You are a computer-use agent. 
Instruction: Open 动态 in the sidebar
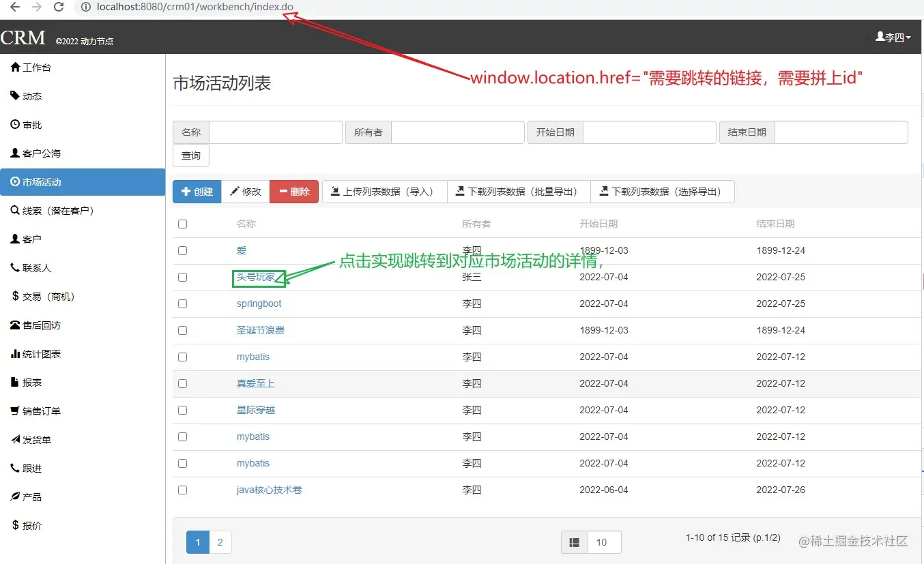[x=83, y=96]
